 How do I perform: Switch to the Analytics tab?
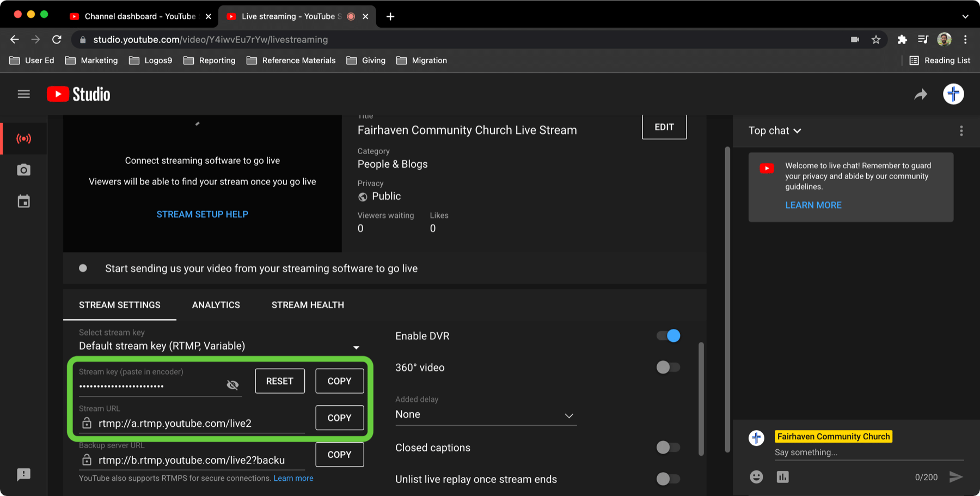216,305
